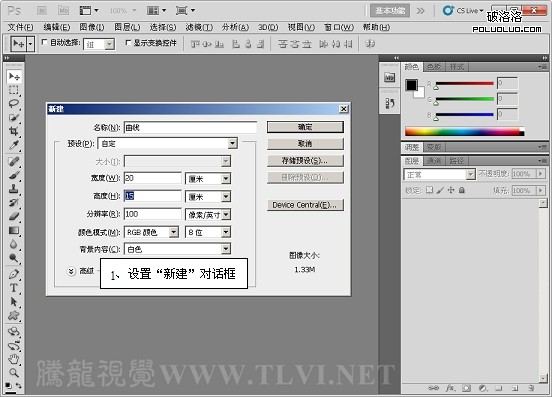Select the Custom Shape tool
The width and height of the screenshot is (552, 397).
click(14, 315)
